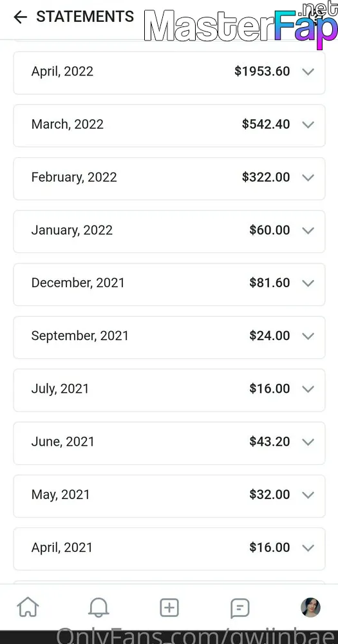Open the profile avatar in bottom bar

pos(310,607)
